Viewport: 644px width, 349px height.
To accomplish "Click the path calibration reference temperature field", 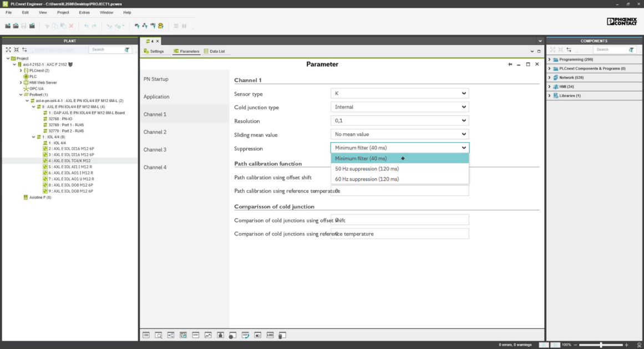I will pyautogui.click(x=399, y=191).
